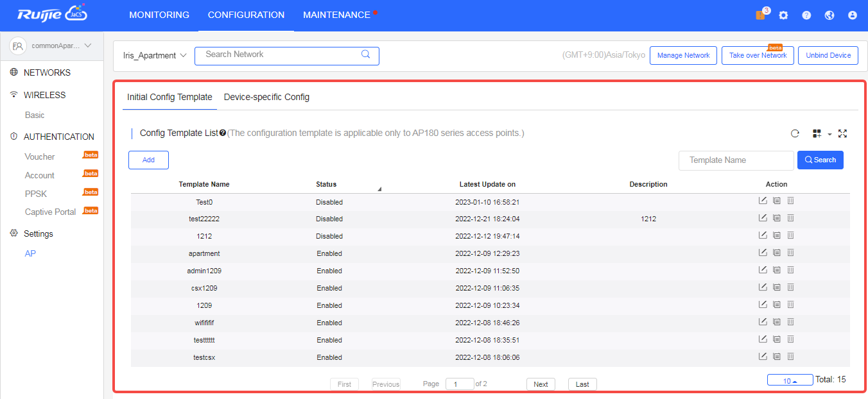
Task: Click the Take over Network button
Action: [758, 55]
